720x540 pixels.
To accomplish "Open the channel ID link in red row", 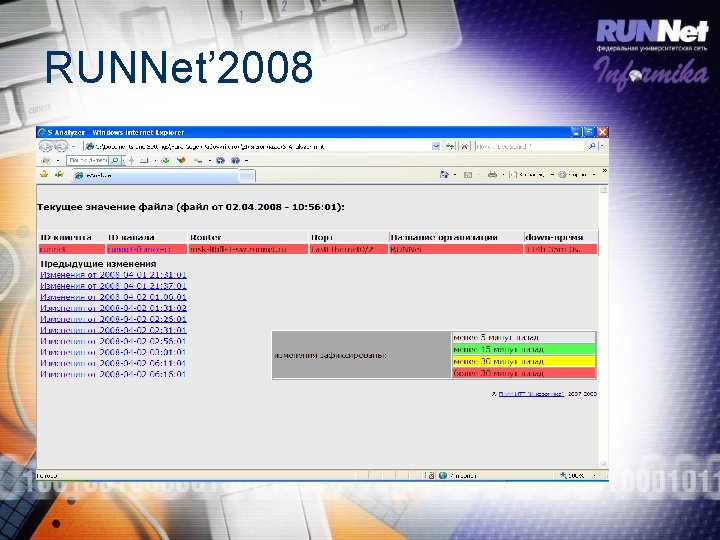I will 139,249.
